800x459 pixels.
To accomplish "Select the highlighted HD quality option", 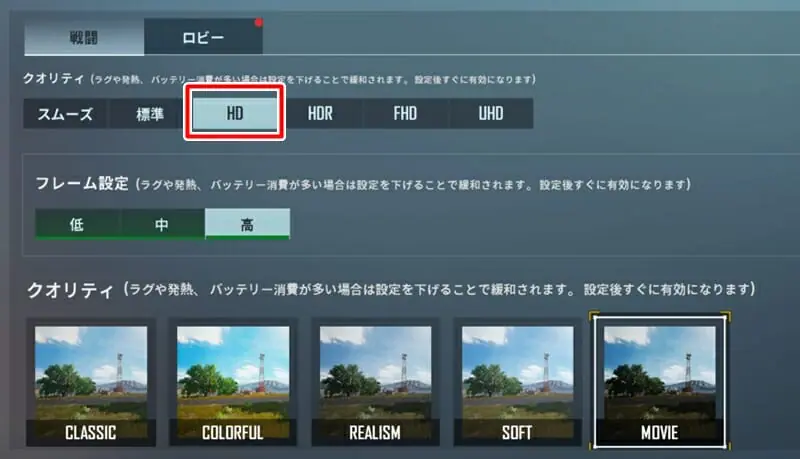I will (x=235, y=113).
